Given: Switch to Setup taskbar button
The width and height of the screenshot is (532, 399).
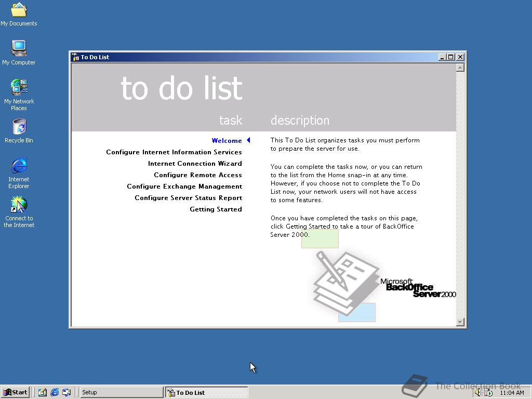Looking at the screenshot, I should (x=122, y=392).
